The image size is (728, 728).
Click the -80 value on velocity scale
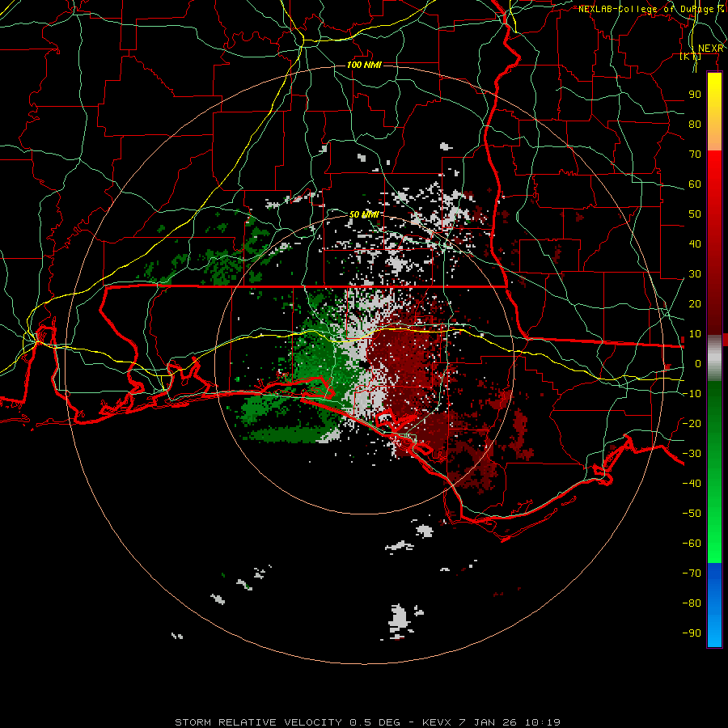click(692, 603)
